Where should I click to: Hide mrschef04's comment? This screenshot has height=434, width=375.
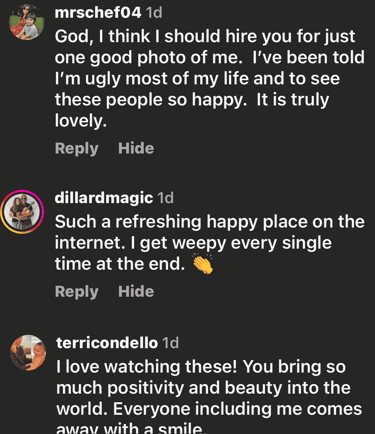tap(136, 148)
